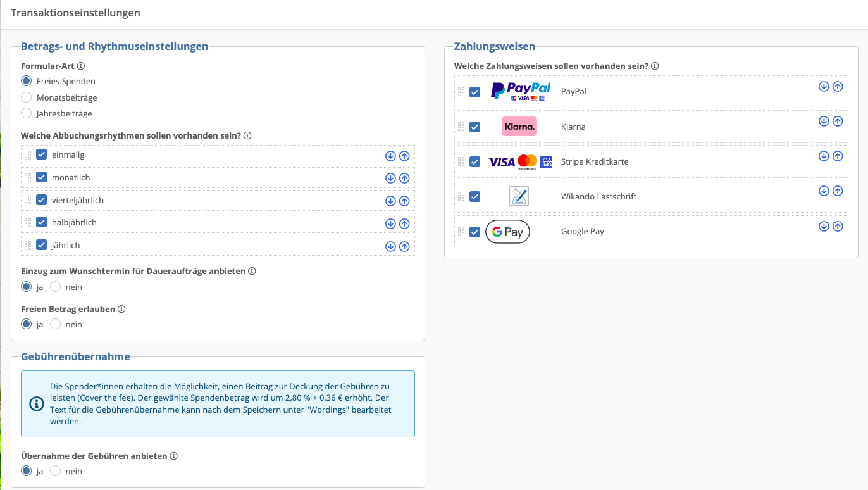868x490 pixels.
Task: Click the Stripe Kreditkarte label
Action: tap(595, 161)
